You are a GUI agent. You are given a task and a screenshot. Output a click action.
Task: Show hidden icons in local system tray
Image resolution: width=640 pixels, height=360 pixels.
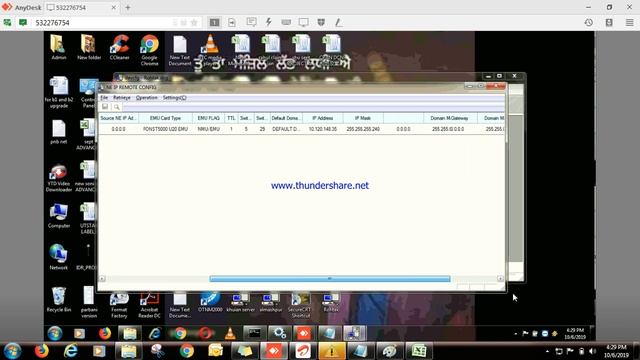click(x=547, y=351)
